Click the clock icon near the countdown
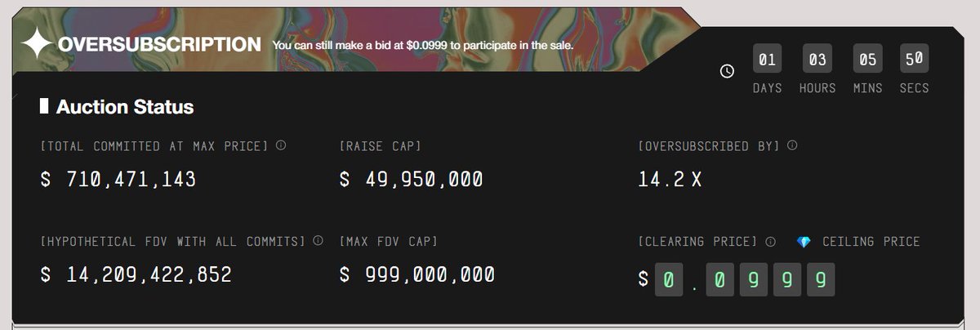The image size is (980, 330). pos(727,71)
